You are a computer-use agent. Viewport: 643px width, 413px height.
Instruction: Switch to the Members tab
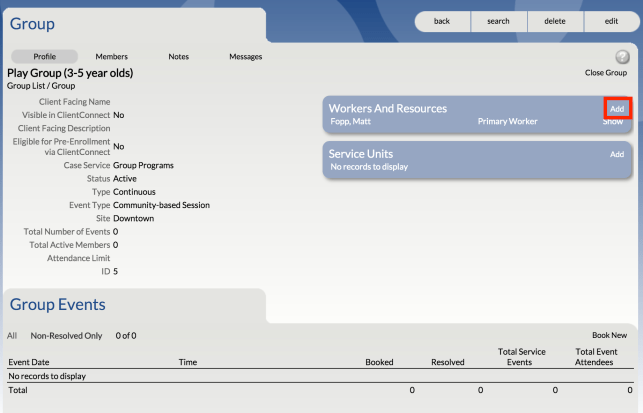(x=112, y=57)
